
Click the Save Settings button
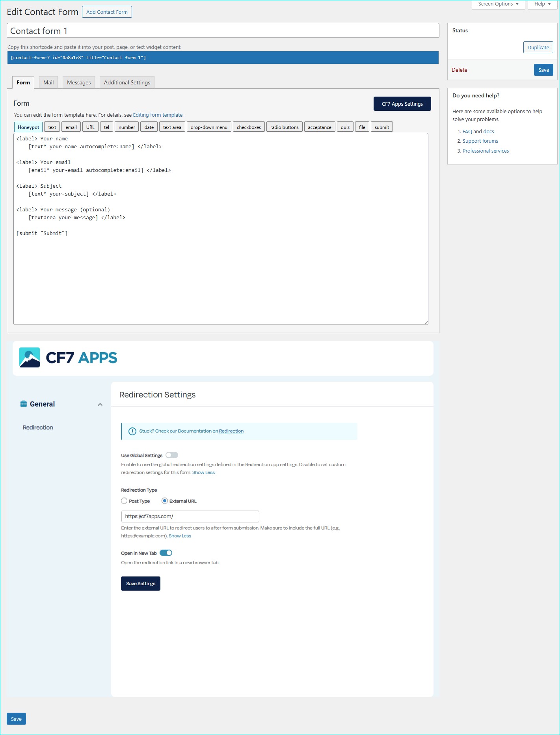(141, 584)
